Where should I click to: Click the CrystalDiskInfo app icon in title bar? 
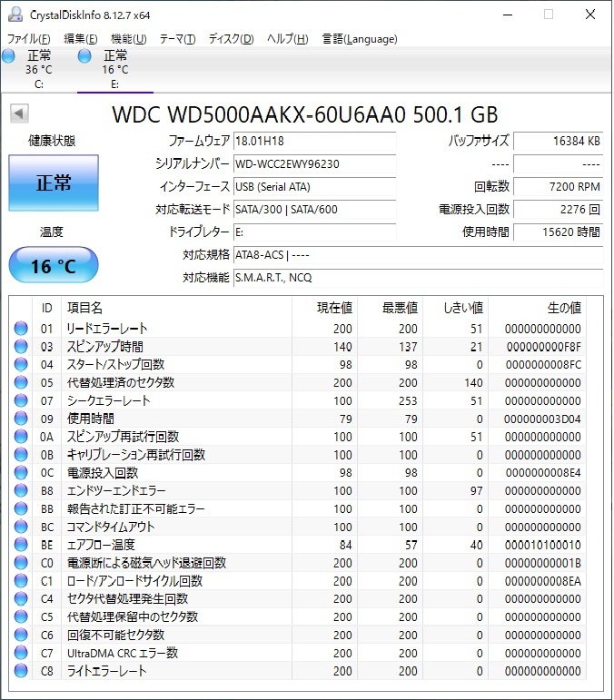coord(15,15)
